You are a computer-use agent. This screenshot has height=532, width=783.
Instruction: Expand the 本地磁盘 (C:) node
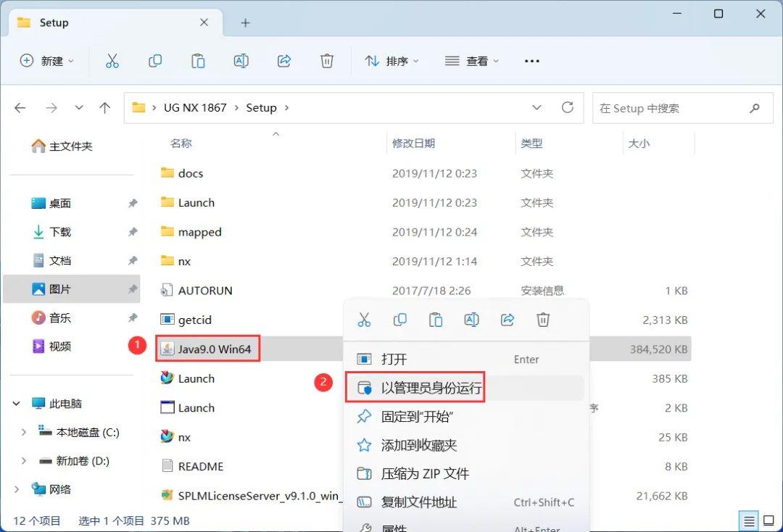pyautogui.click(x=23, y=432)
